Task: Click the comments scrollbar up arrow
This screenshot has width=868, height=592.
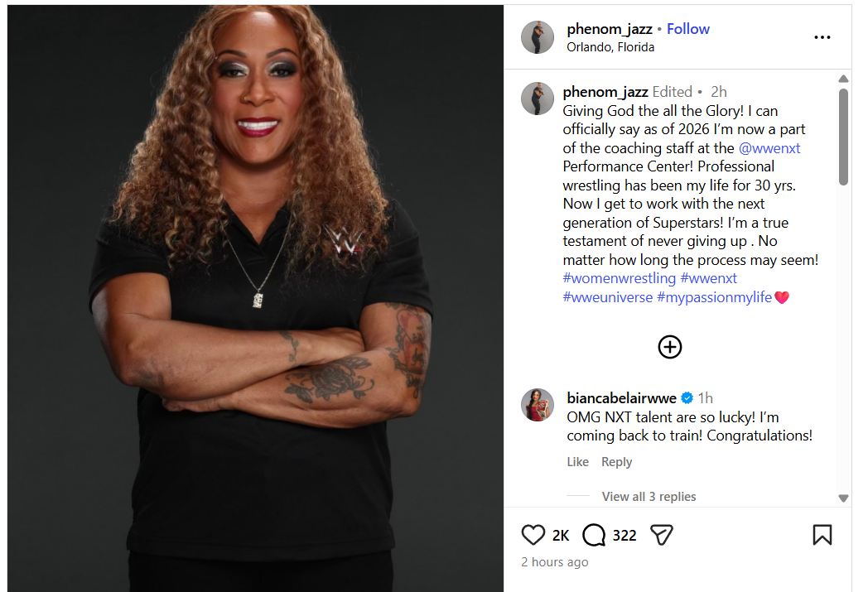Action: 843,79
